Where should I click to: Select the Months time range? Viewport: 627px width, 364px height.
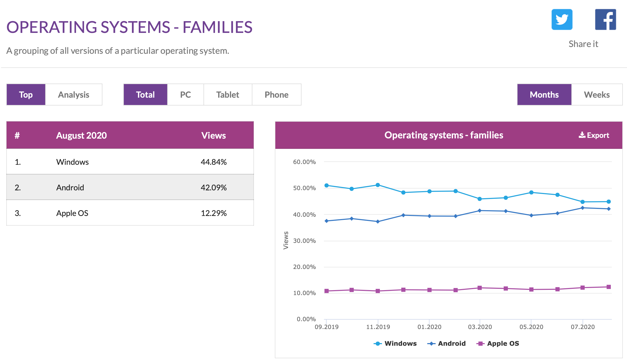tap(544, 95)
